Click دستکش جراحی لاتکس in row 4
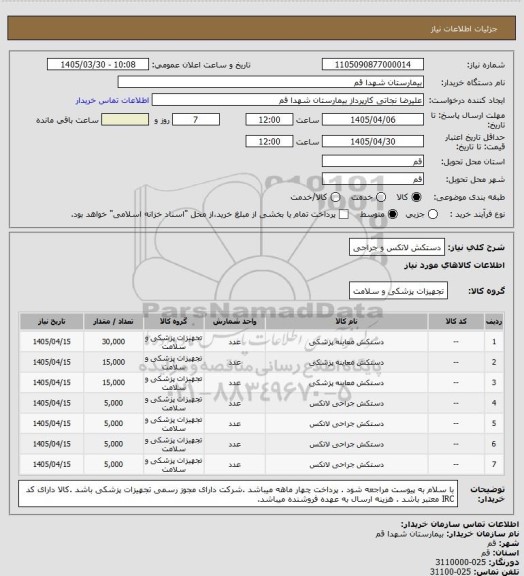The width and height of the screenshot is (524, 576). pyautogui.click(x=347, y=403)
